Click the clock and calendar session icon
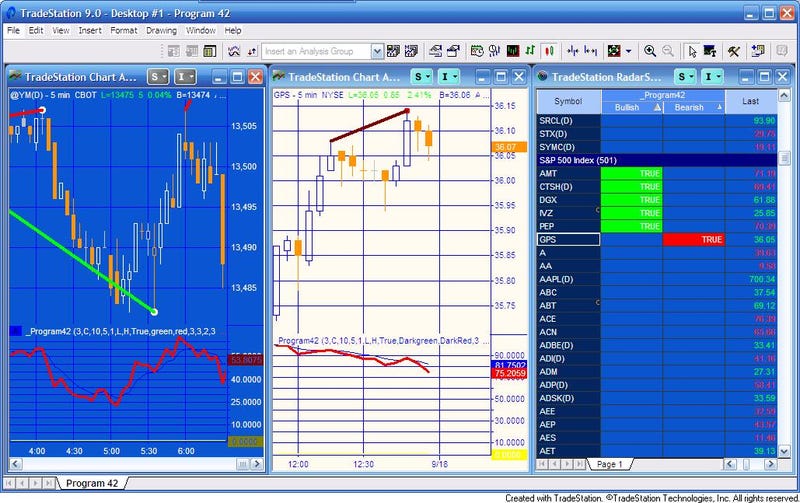Viewport: 800px width, 503px height. 477,51
